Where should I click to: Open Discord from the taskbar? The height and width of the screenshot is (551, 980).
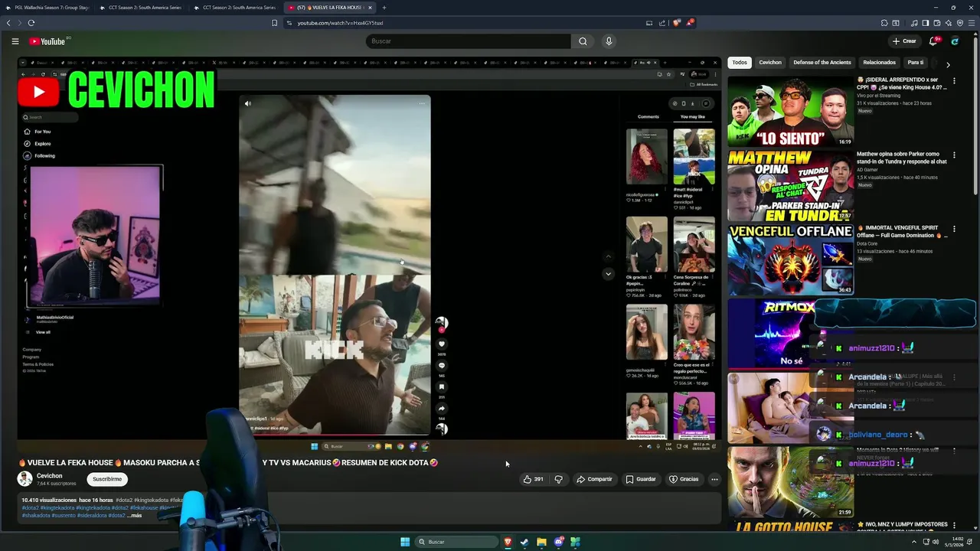click(x=559, y=542)
